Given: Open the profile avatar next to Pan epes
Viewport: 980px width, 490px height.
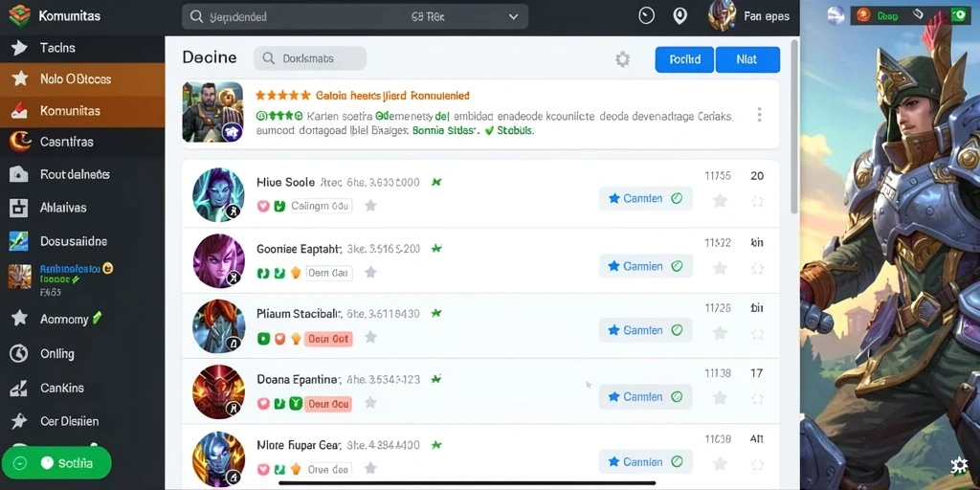Looking at the screenshot, I should point(722,15).
